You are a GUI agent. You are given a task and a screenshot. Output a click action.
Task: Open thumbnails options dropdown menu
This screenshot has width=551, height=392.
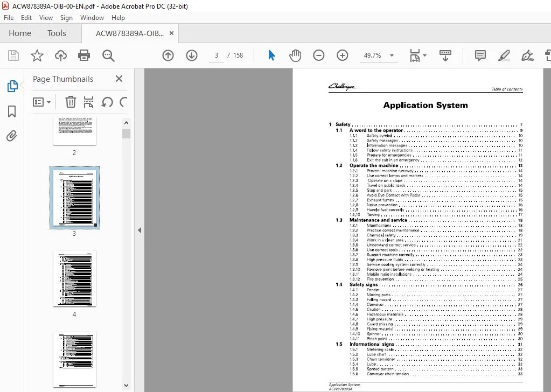coord(41,102)
